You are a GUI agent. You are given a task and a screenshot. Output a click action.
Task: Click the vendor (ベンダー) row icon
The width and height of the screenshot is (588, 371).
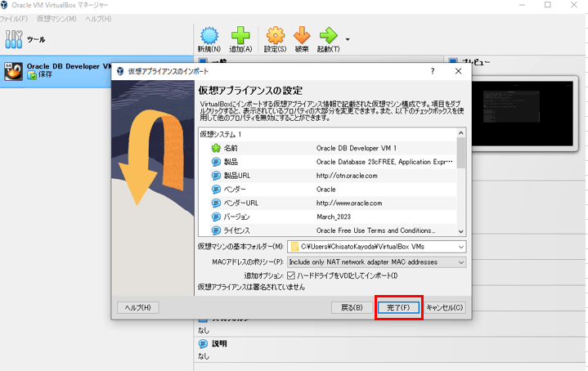pos(216,190)
